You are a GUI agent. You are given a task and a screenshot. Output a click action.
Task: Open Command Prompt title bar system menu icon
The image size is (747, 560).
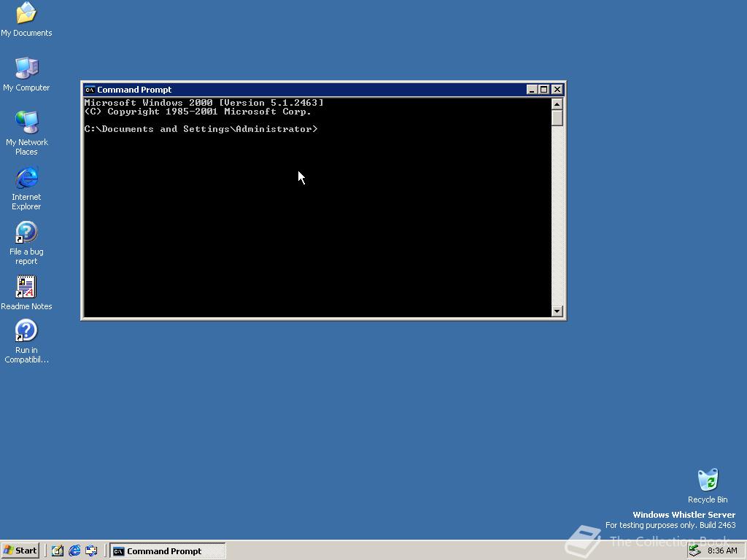[90, 90]
